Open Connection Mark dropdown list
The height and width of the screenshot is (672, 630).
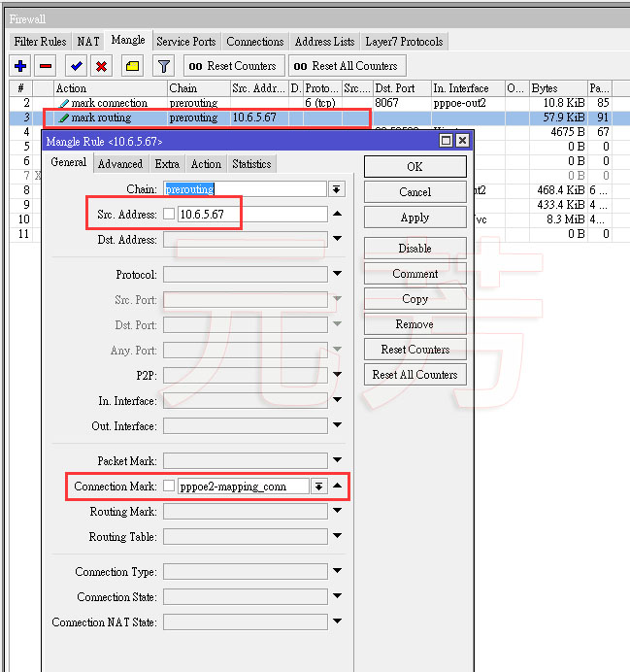(319, 487)
